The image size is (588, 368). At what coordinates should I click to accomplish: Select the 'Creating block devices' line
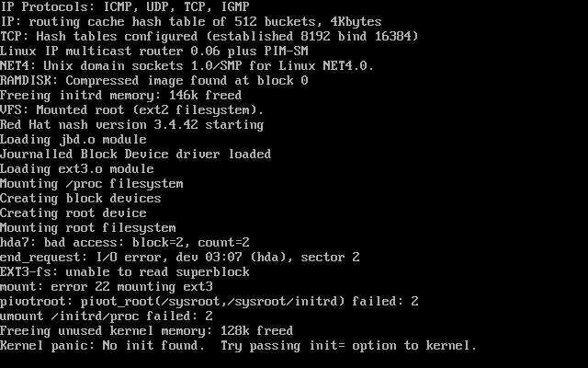pyautogui.click(x=81, y=199)
